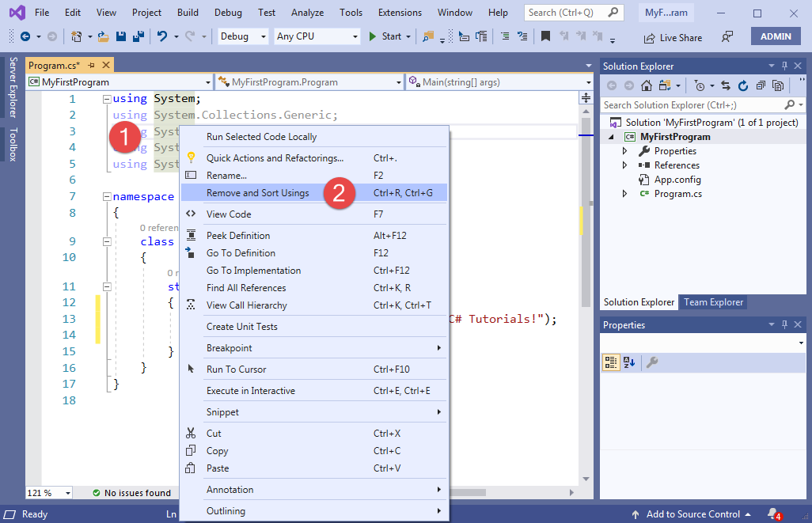Sync Solution Explorer with active document
Viewport: 812px width, 523px height.
tap(727, 85)
